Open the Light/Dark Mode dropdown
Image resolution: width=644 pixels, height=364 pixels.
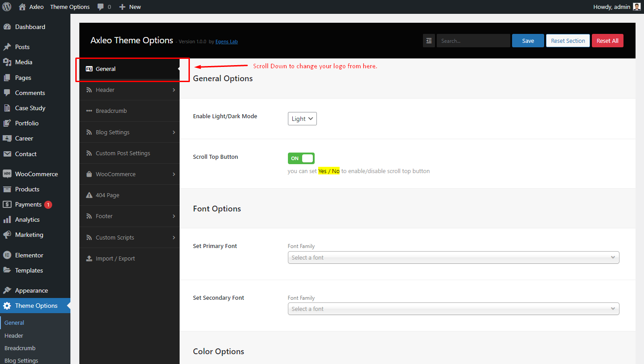click(x=302, y=119)
